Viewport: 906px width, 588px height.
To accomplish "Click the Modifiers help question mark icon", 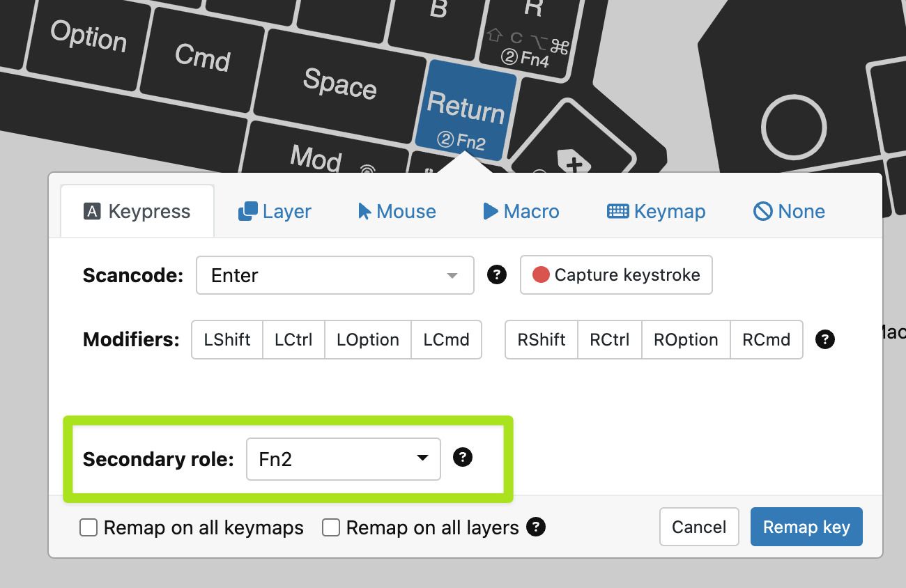I will pyautogui.click(x=825, y=339).
